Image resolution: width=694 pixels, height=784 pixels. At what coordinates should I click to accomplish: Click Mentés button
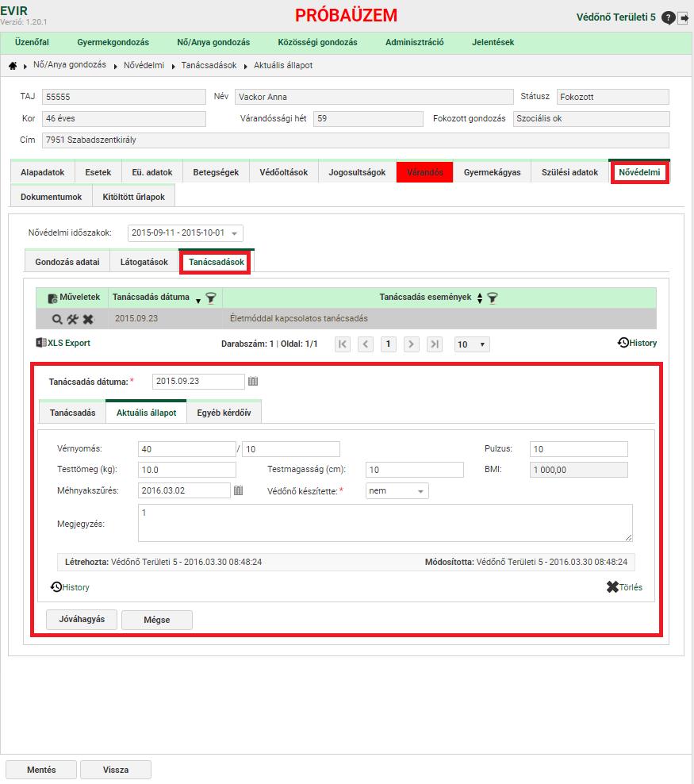tap(41, 770)
